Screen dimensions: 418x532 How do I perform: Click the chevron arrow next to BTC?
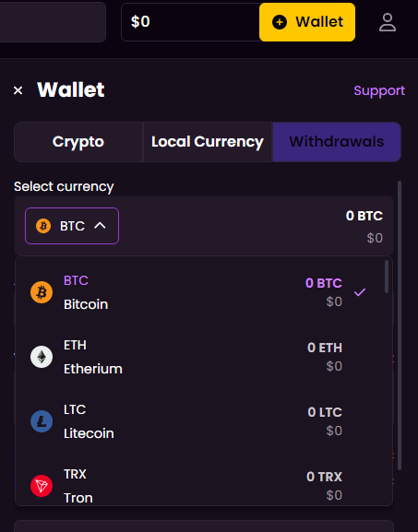(x=100, y=226)
